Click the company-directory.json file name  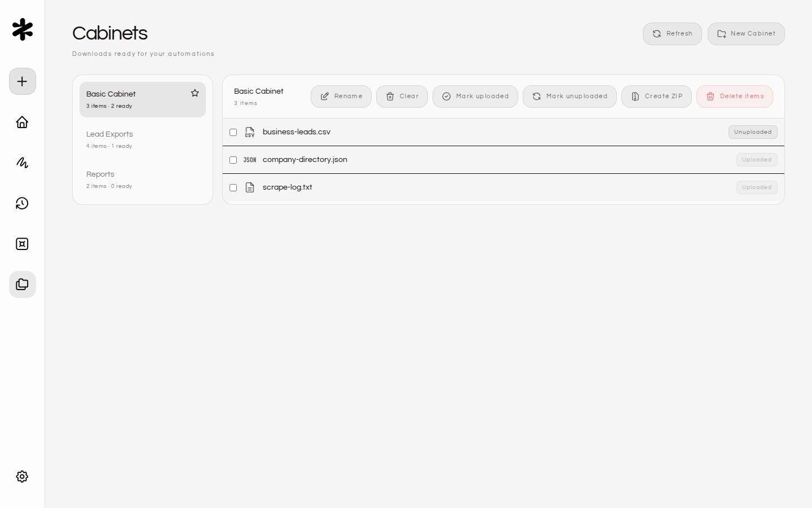(305, 160)
